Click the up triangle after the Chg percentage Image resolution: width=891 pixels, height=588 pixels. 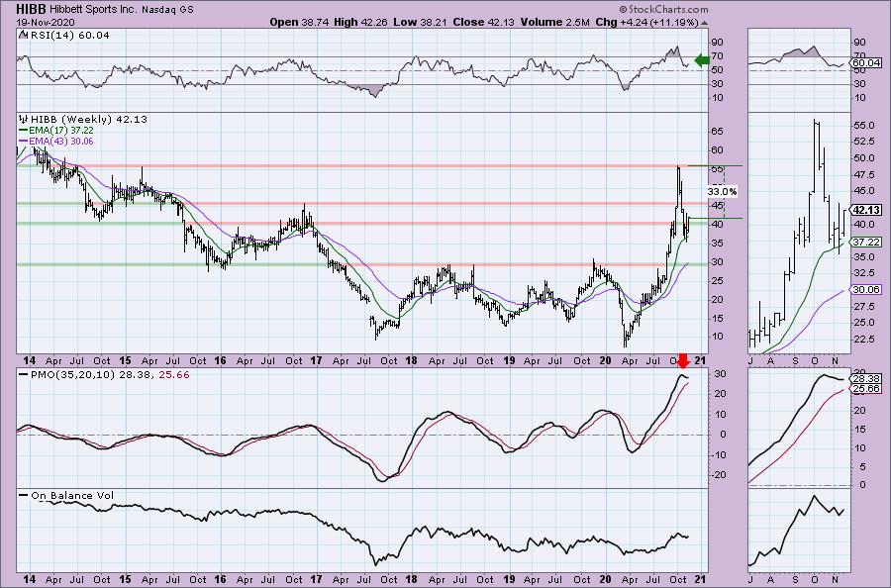point(705,23)
